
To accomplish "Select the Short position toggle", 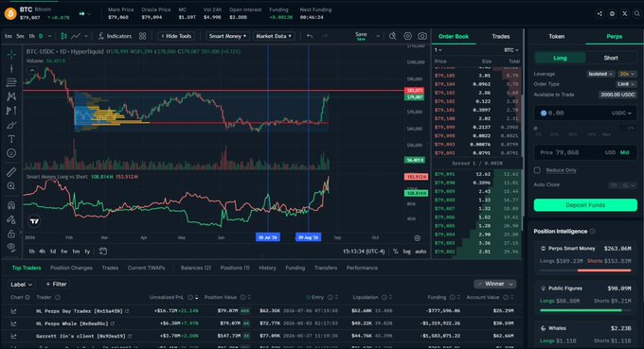I will 611,58.
